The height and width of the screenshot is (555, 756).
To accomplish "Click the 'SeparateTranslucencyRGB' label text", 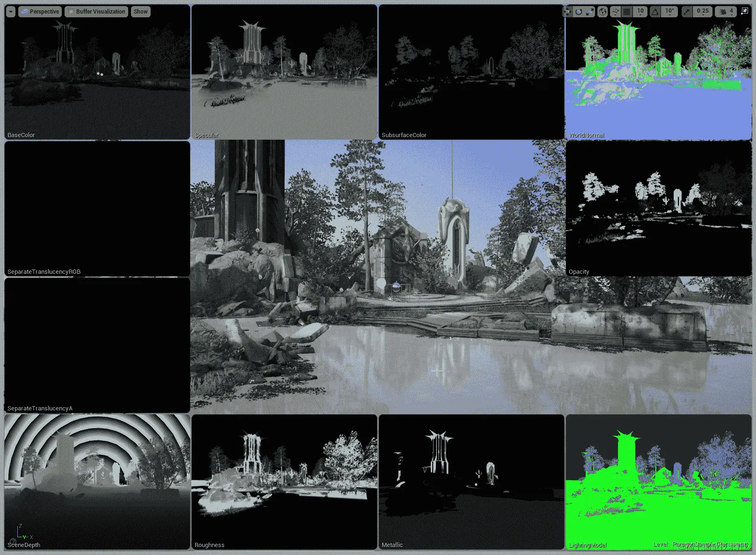I will click(44, 271).
